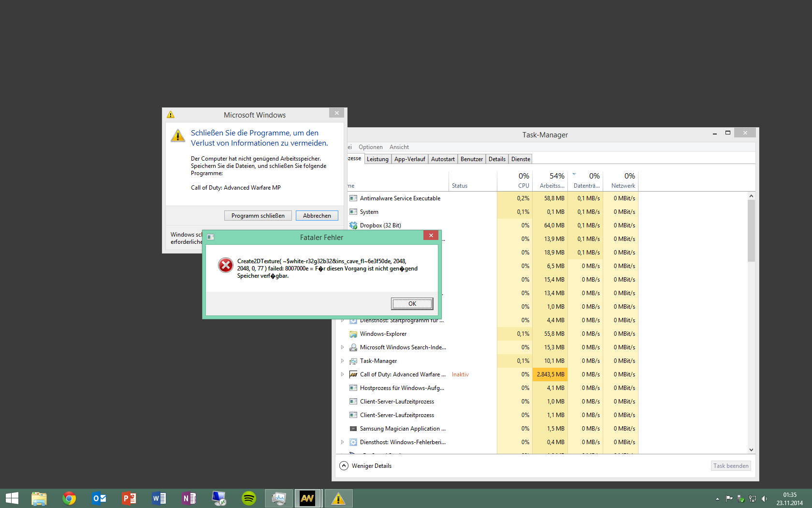Switch to the Details tab
Viewport: 812px width, 508px height.
pyautogui.click(x=497, y=159)
